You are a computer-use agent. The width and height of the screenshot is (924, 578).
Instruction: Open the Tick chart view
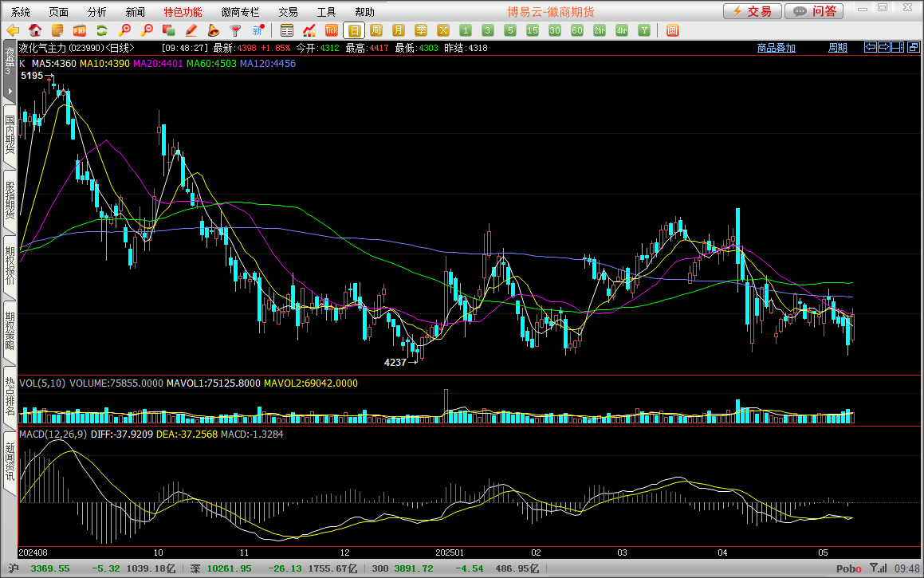click(332, 30)
